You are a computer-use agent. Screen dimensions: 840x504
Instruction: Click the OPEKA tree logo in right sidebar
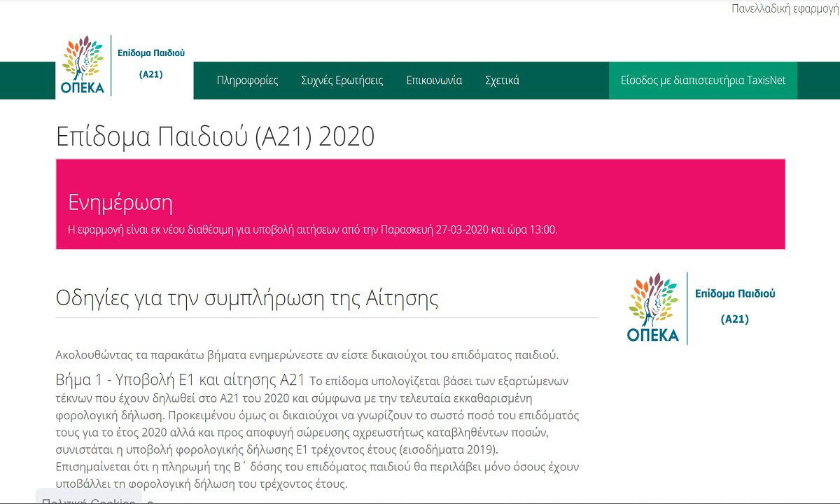[x=653, y=307]
